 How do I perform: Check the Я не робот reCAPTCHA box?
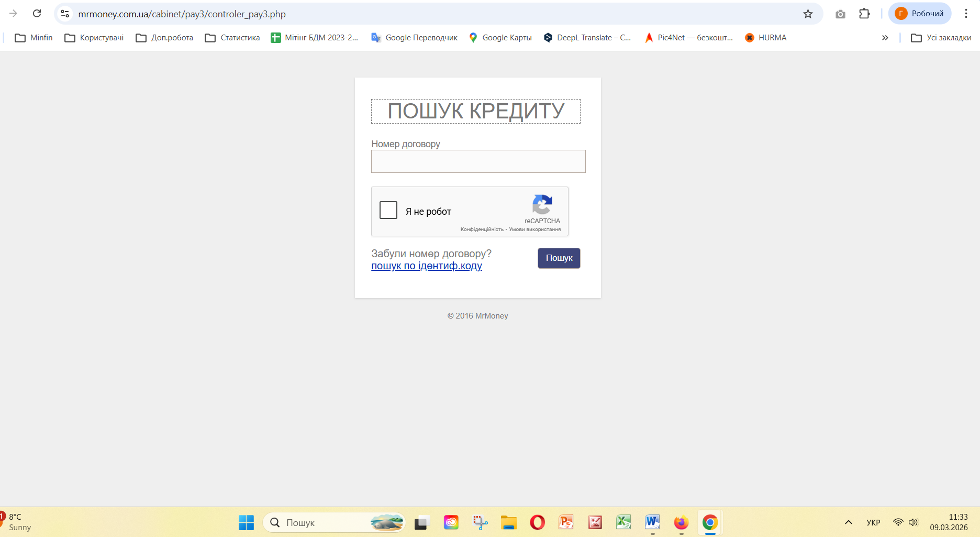pyautogui.click(x=388, y=210)
